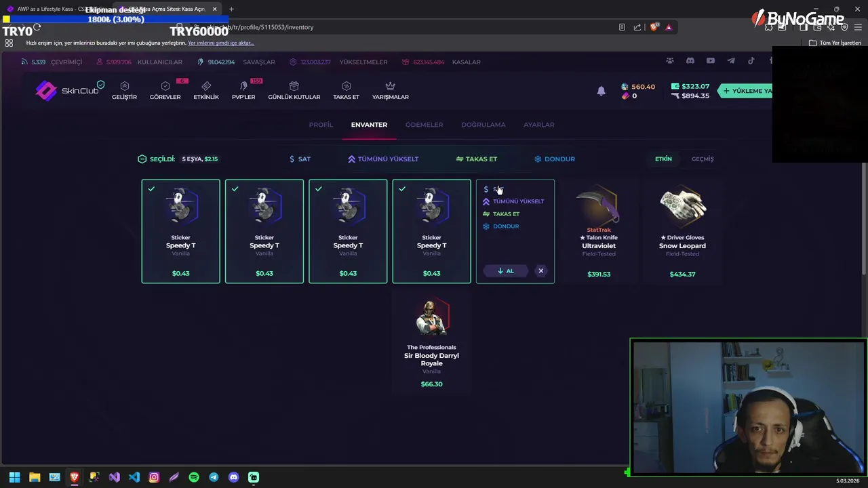Click Tümünü Yükselt in the top toolbar
The height and width of the screenshot is (488, 868).
(x=383, y=159)
